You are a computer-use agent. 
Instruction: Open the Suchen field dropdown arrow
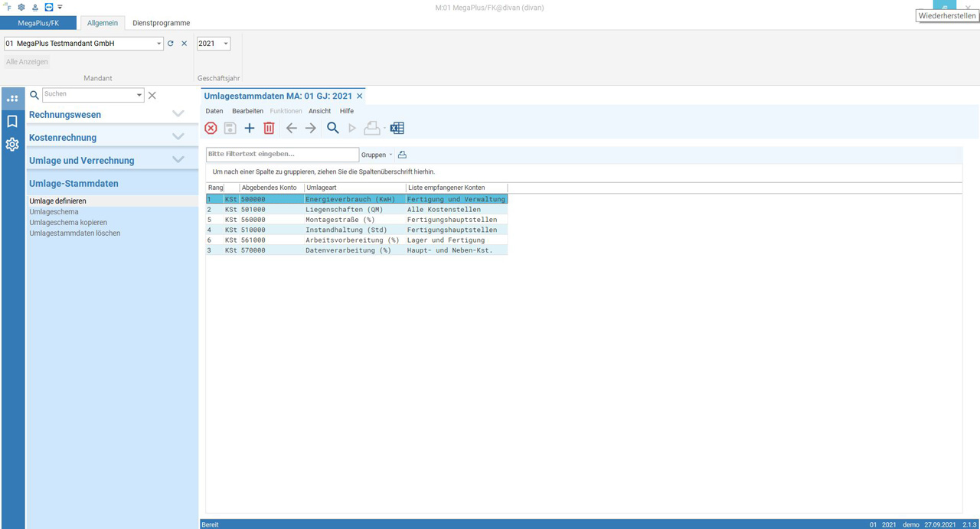(139, 96)
